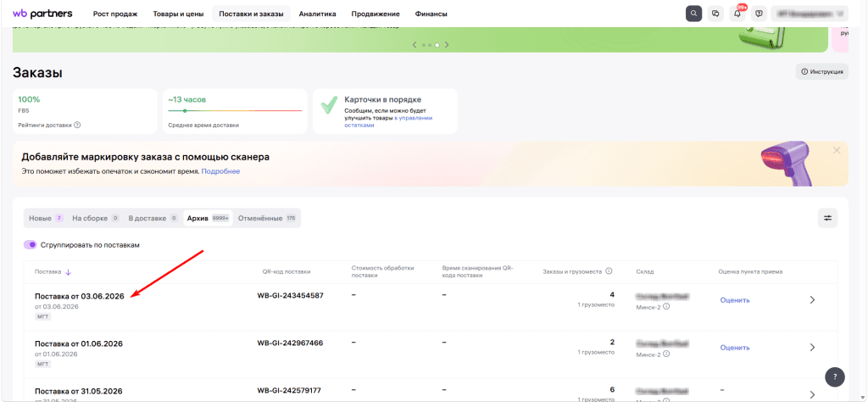Open Финансы menu
Screen dimensions: 868x402
click(x=431, y=14)
